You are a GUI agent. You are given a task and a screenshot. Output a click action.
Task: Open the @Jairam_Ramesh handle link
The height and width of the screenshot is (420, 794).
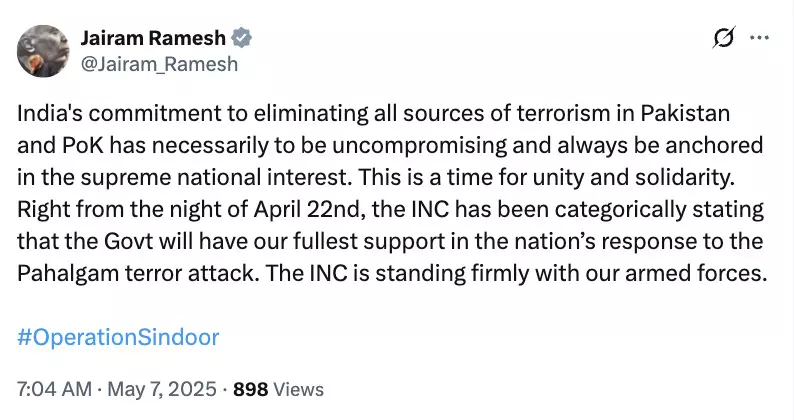pyautogui.click(x=158, y=63)
